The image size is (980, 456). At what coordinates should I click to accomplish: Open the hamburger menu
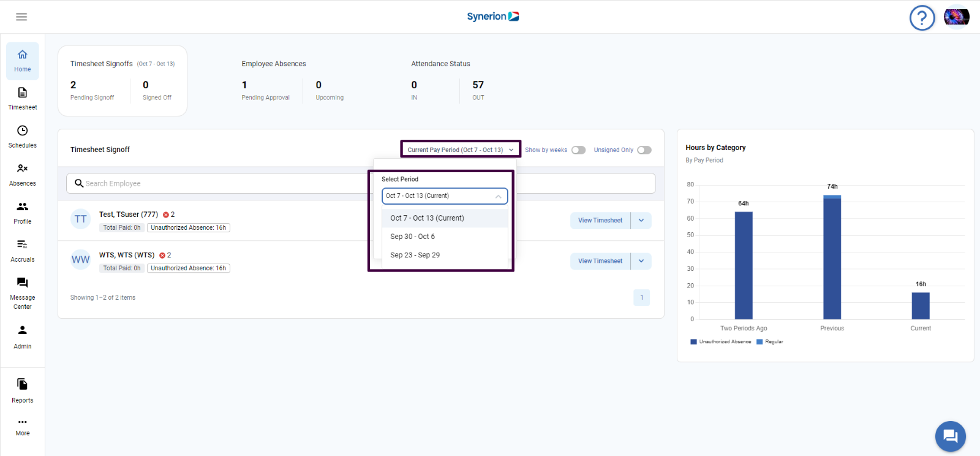pyautogui.click(x=21, y=17)
